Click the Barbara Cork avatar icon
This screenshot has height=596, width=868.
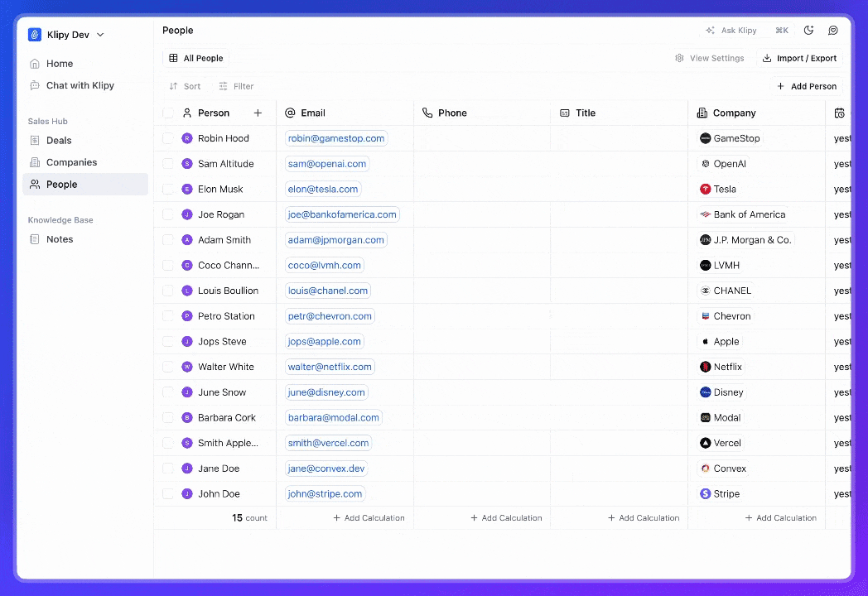tap(187, 418)
